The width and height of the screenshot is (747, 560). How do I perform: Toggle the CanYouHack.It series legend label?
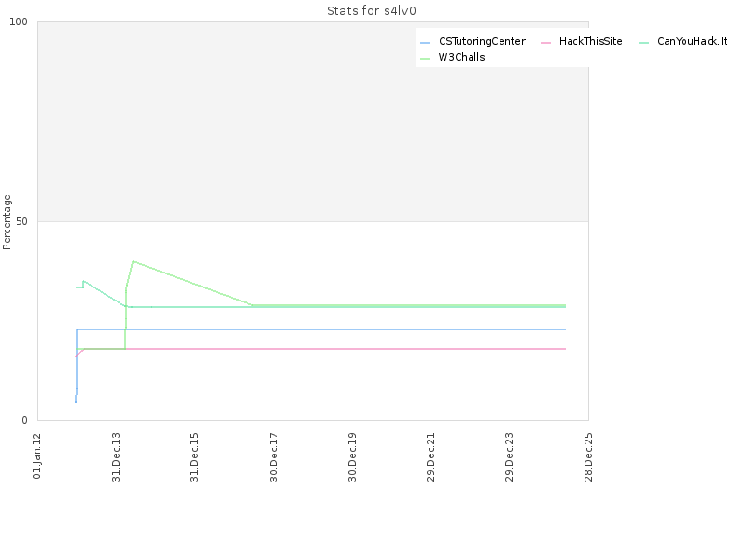click(692, 42)
